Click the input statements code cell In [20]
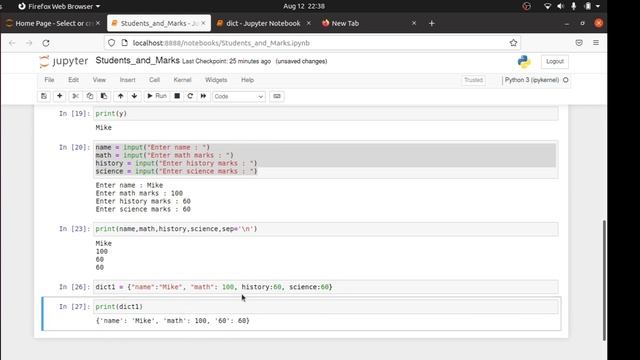This screenshot has width=640, height=360. point(326,159)
